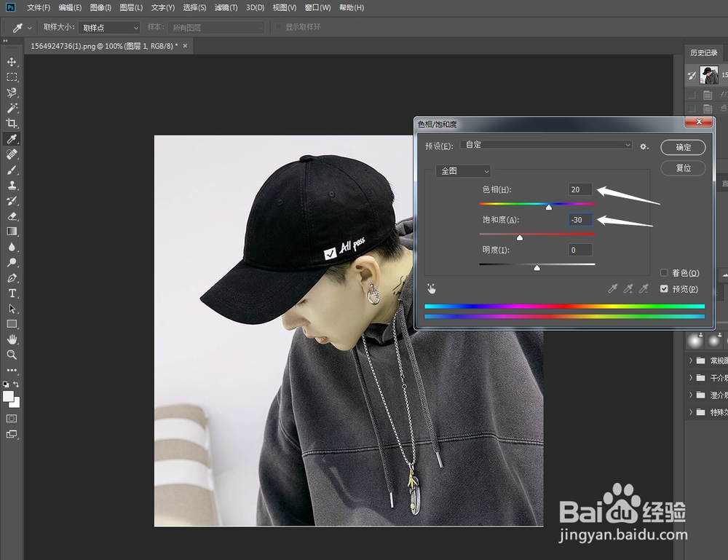Select the Zoom tool

tap(12, 355)
